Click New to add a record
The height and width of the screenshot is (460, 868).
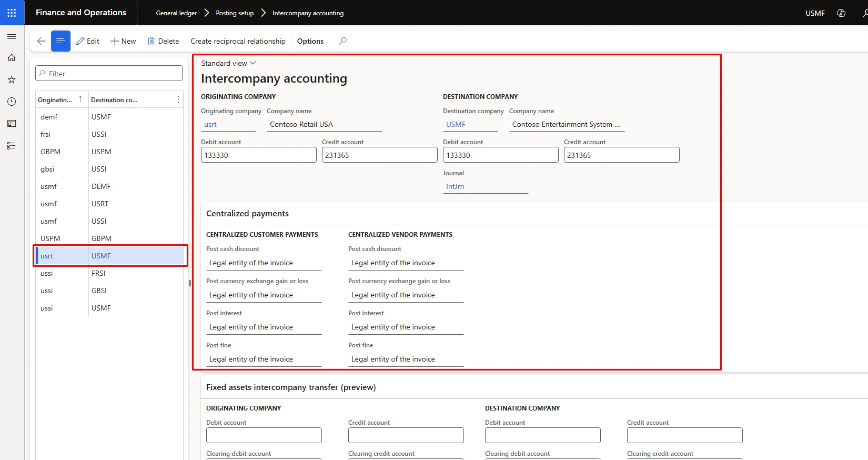[x=123, y=41]
